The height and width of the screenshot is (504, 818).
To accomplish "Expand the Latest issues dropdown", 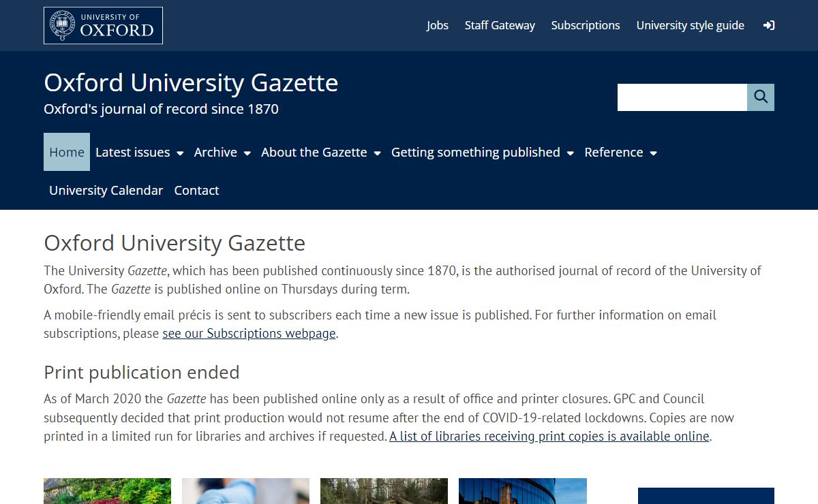I will coord(139,153).
